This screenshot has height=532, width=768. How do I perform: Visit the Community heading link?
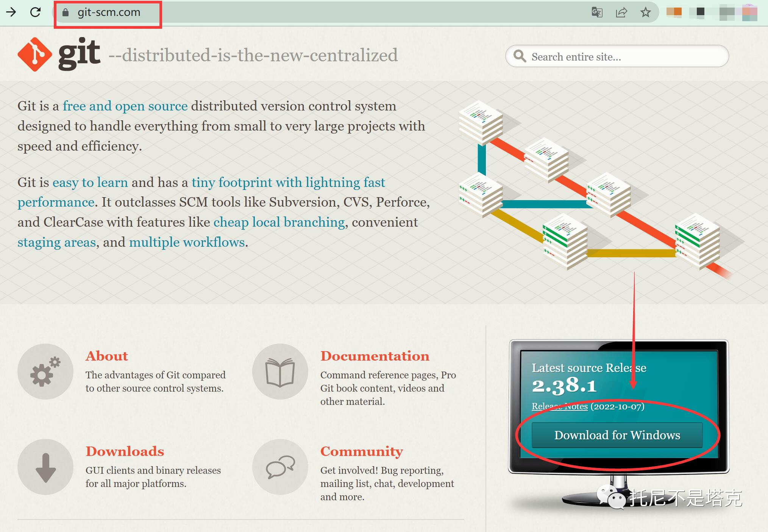pos(361,451)
